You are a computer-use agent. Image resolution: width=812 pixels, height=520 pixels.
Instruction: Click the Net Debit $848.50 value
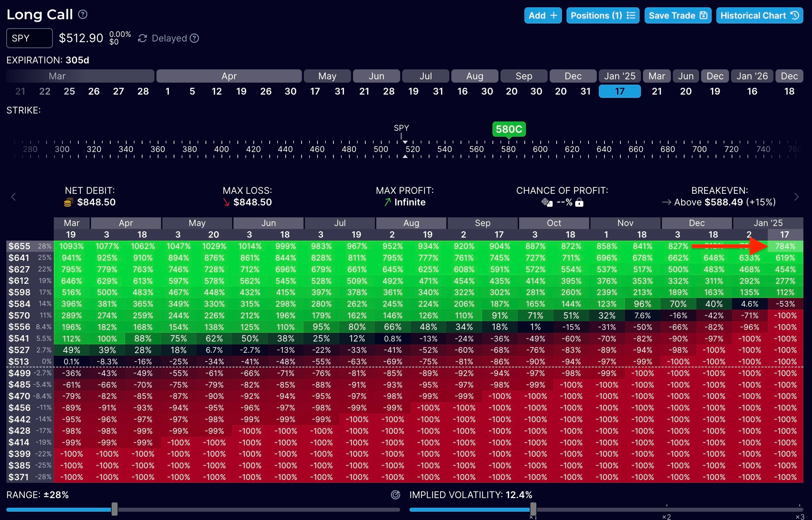[x=96, y=202]
